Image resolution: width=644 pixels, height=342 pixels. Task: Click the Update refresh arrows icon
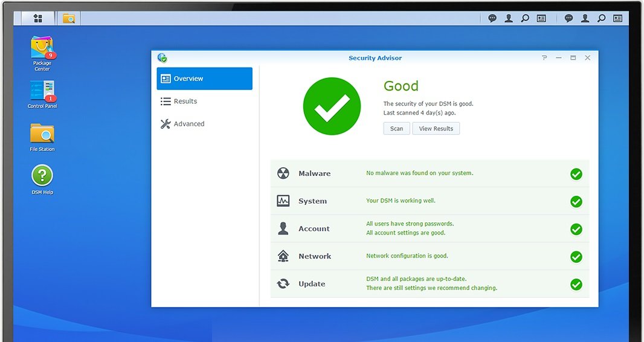coord(283,284)
